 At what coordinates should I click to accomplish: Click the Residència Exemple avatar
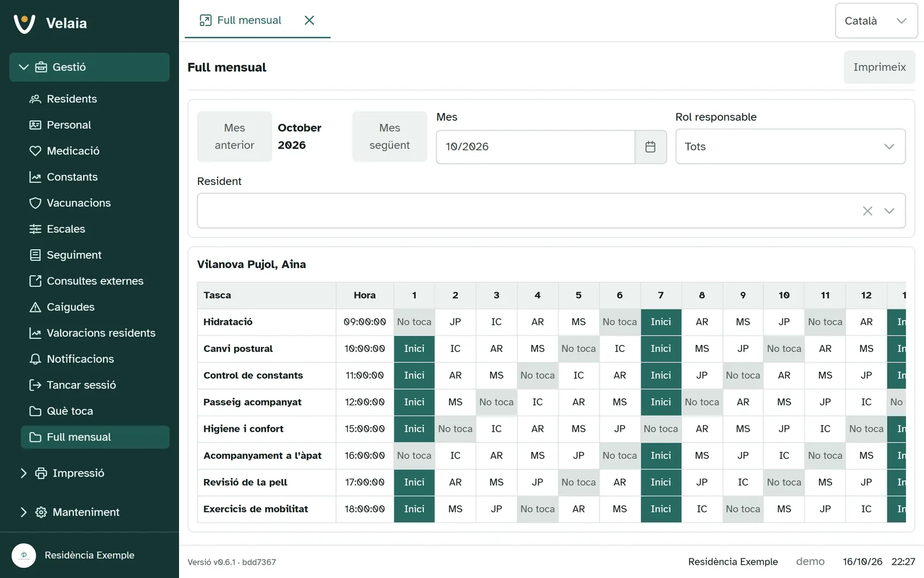point(24,555)
